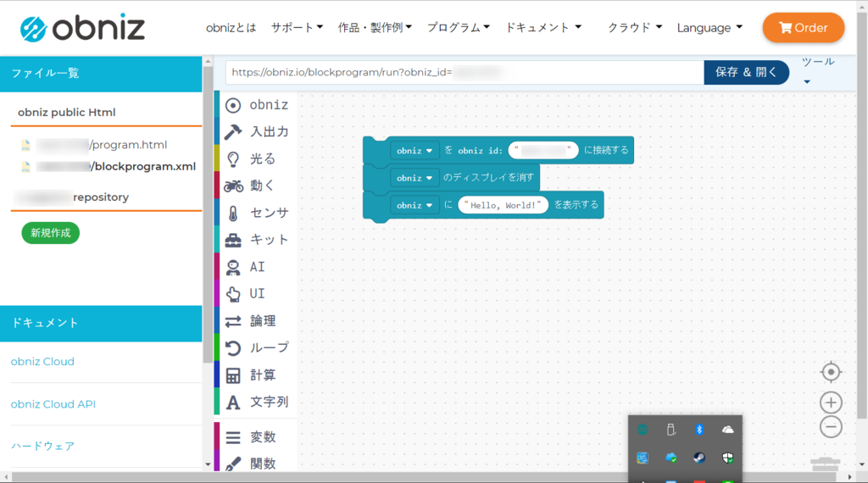This screenshot has width=868, height=483.
Task: Click the 新規作成 button
Action: click(x=50, y=233)
